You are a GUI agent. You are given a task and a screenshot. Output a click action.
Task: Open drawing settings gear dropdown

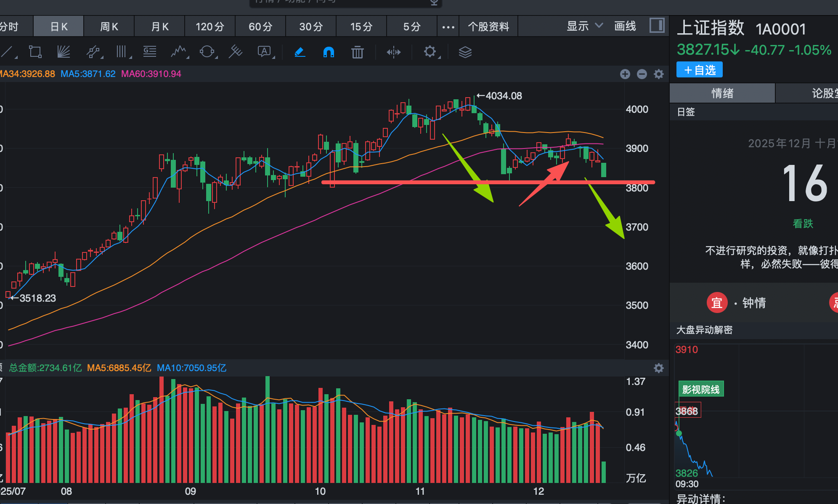[x=430, y=52]
